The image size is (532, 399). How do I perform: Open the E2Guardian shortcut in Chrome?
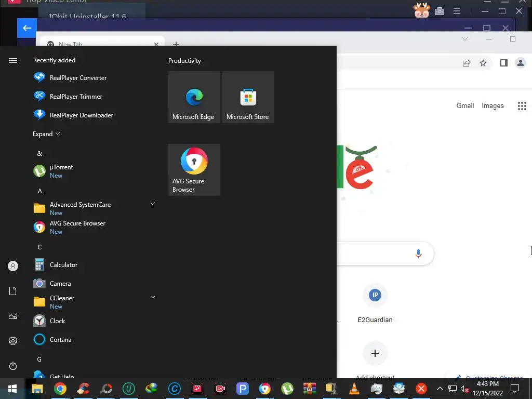click(375, 303)
